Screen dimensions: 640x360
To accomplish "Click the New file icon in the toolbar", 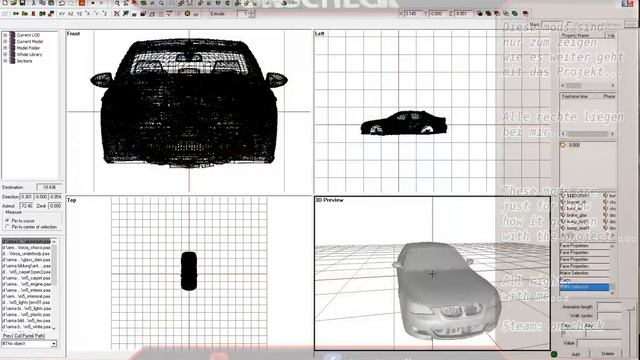I will coord(5,3).
